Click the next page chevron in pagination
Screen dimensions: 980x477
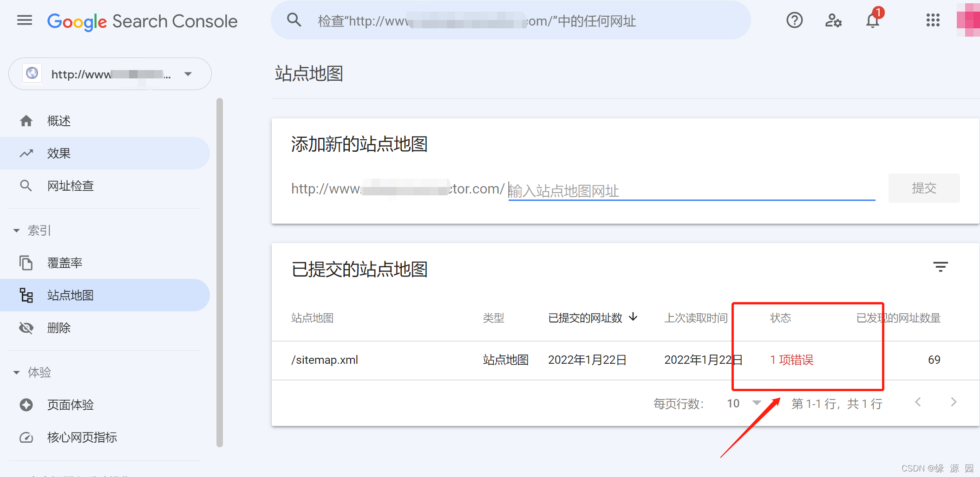tap(954, 402)
